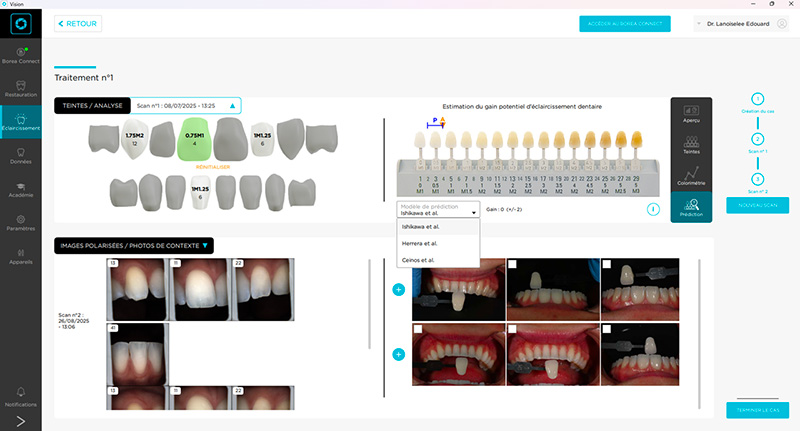800x431 pixels.
Task: Select green tooth labeled 0.75M1
Action: pos(194,139)
